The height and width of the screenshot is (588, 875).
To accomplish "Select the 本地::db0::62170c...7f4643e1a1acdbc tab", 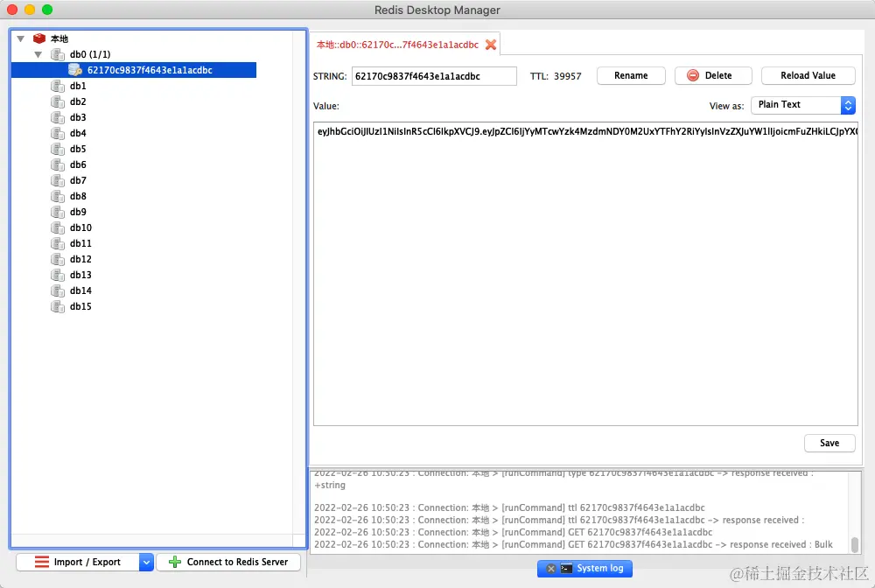I will click(404, 45).
